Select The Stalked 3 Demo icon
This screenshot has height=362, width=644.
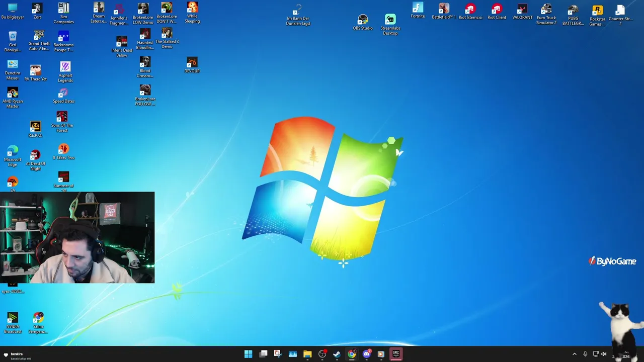pyautogui.click(x=167, y=38)
